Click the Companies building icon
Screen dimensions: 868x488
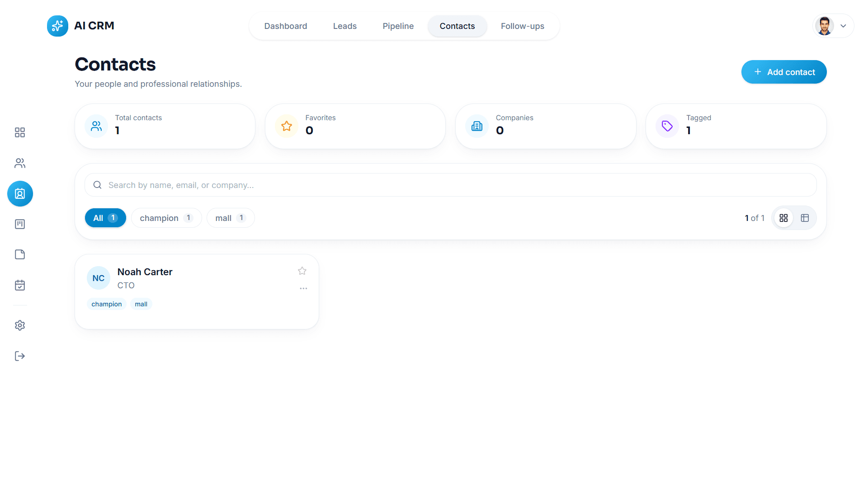[x=477, y=126]
